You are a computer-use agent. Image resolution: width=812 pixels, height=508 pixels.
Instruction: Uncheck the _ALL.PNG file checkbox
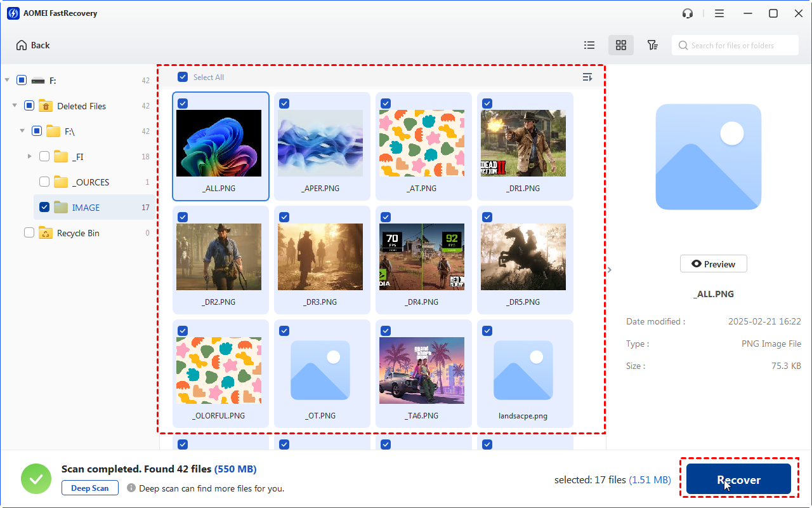(x=183, y=104)
